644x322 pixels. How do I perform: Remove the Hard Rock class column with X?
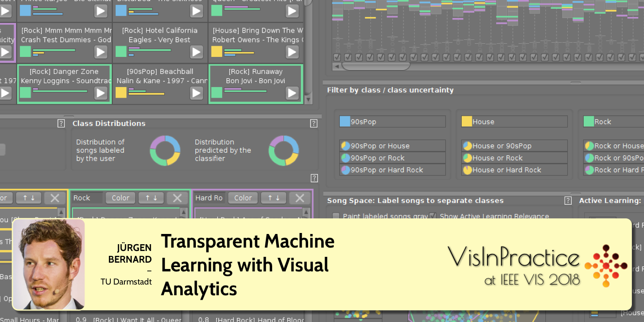pos(300,198)
